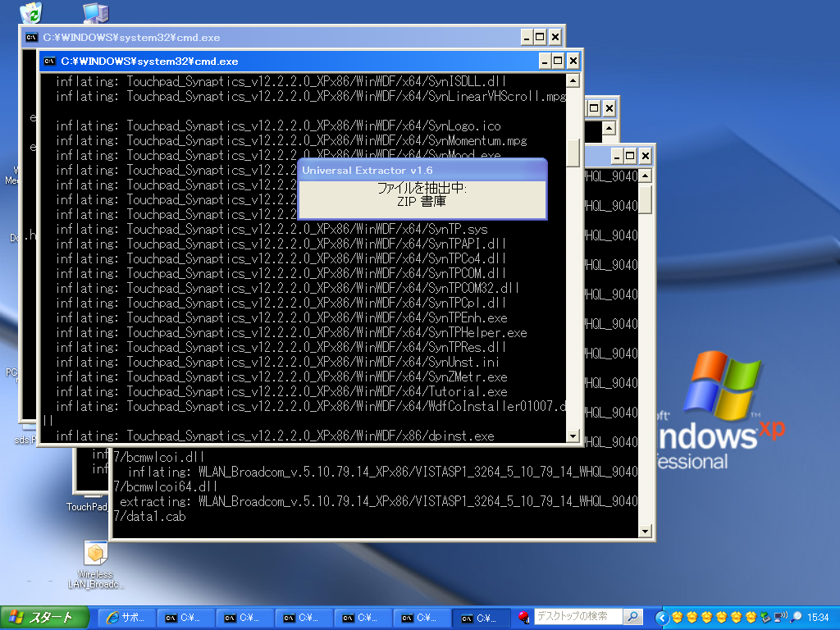This screenshot has width=840, height=630.
Task: Click the 'ファイルを抽出中: ZIP 書庫' status text
Action: [422, 194]
